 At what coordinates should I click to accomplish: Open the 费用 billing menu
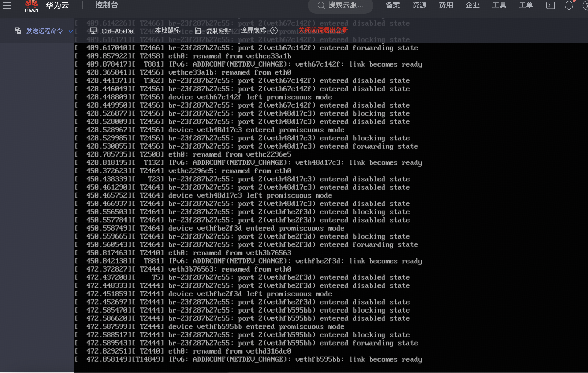click(446, 5)
